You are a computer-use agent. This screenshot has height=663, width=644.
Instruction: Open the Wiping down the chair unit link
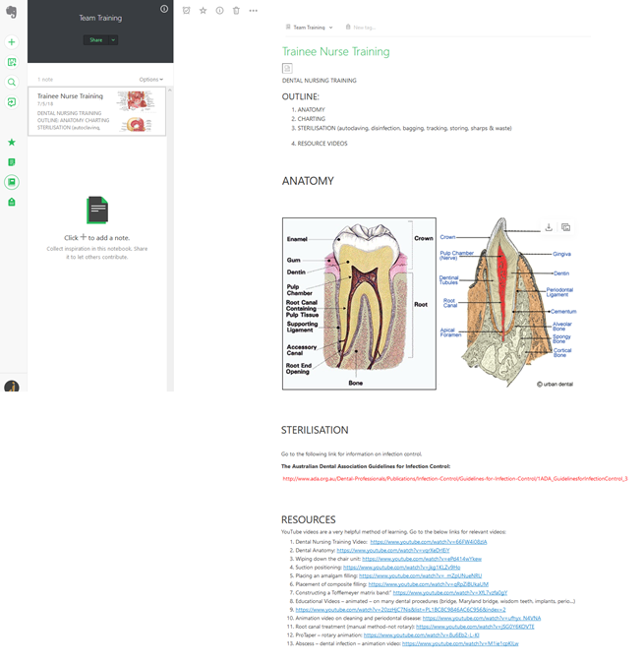point(422,559)
